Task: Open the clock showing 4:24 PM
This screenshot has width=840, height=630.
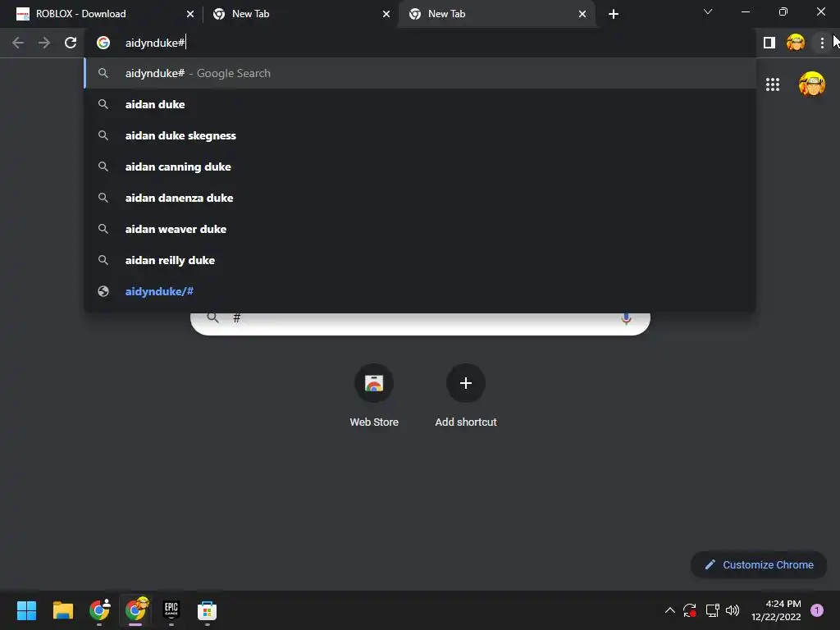Action: pos(776,610)
